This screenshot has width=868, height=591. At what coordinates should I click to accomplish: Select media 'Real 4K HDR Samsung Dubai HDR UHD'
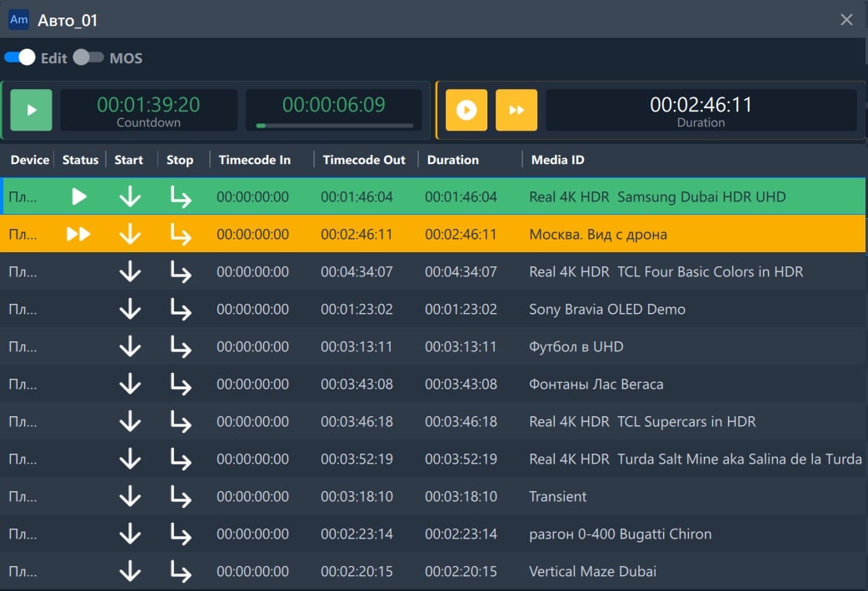657,196
